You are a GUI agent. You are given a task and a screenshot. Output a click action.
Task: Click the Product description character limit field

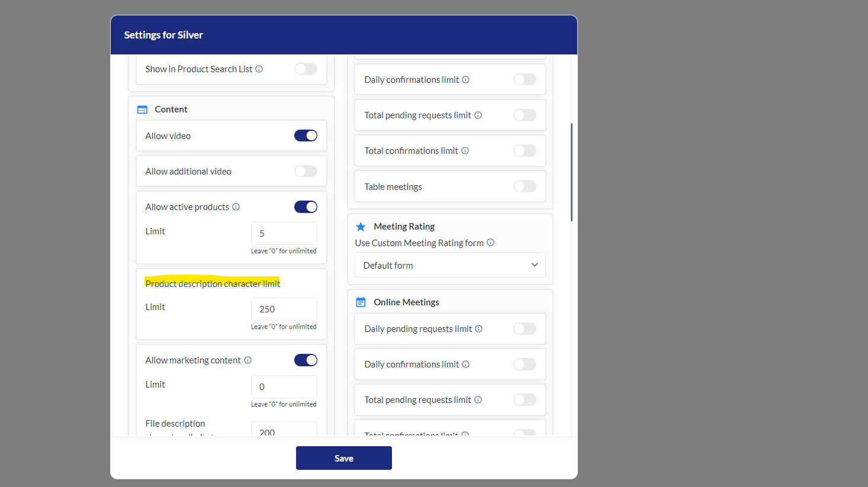coord(284,309)
